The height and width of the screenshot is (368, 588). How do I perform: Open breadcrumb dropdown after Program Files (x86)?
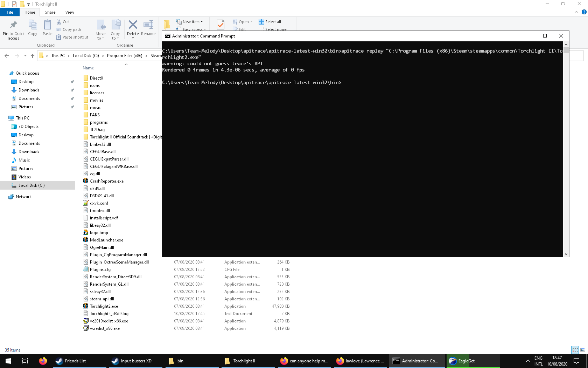coord(147,55)
